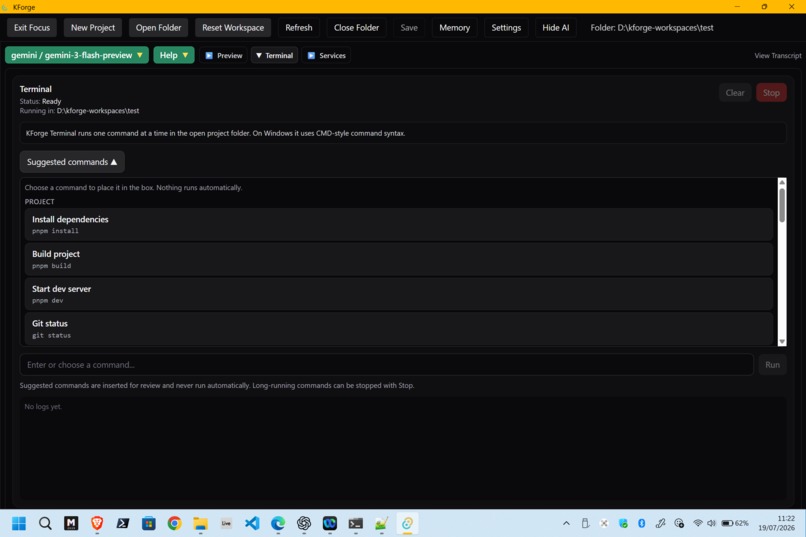
Task: Open View Transcript link
Action: [778, 55]
